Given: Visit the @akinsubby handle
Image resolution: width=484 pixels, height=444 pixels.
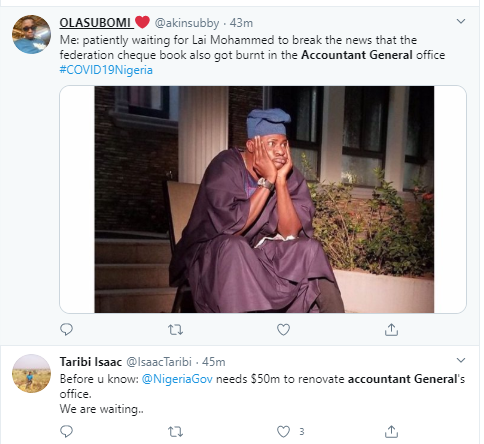Looking at the screenshot, I should click(187, 23).
